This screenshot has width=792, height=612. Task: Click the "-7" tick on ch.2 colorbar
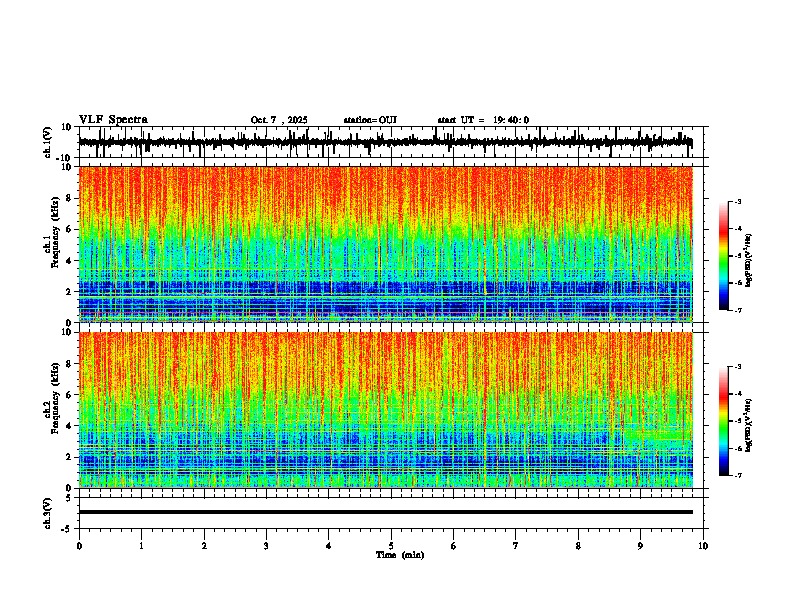pyautogui.click(x=738, y=475)
